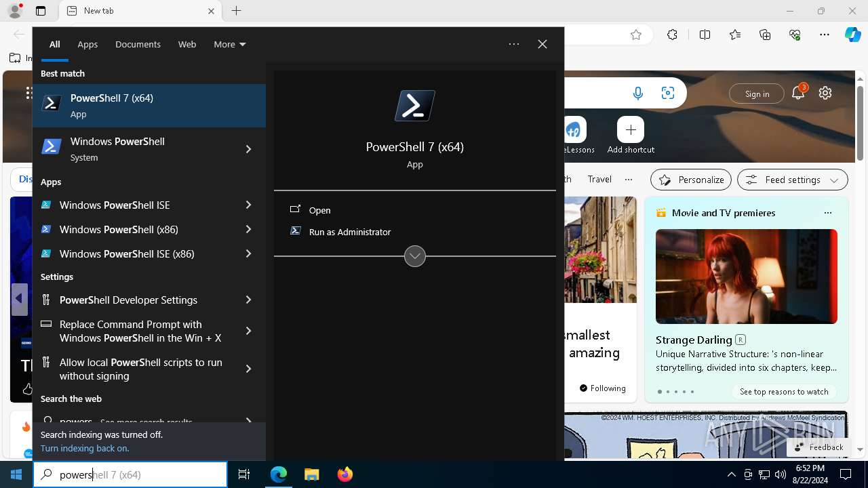Expand Replace Command Prompt setting arrow
Image resolution: width=868 pixels, height=488 pixels.
click(249, 331)
